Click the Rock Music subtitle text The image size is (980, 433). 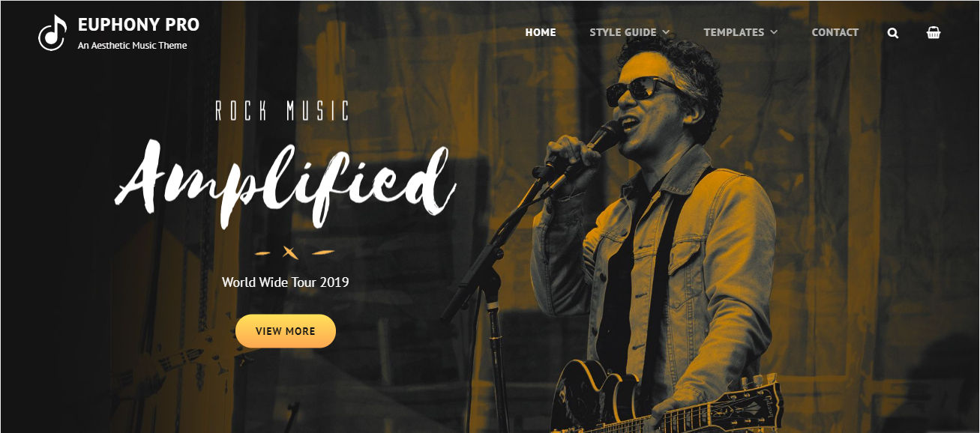pyautogui.click(x=282, y=112)
